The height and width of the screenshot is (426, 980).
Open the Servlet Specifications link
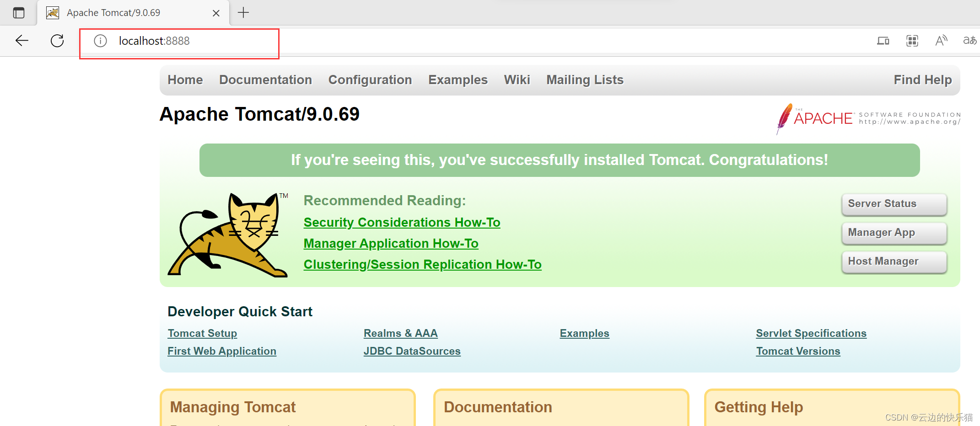coord(811,333)
